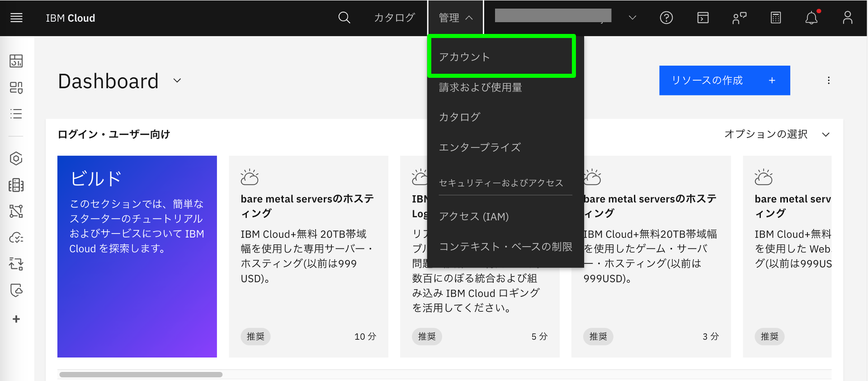Expand the account switcher chevron in header
868x381 pixels.
(x=632, y=18)
